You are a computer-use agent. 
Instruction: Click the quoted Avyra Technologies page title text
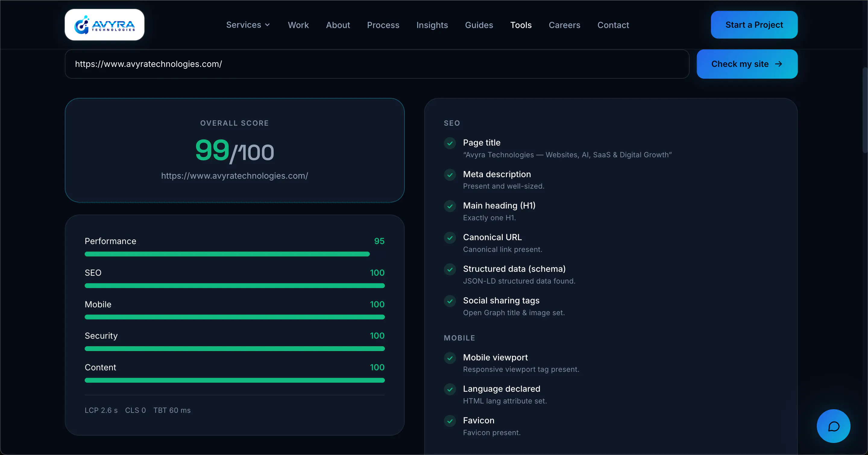point(568,155)
